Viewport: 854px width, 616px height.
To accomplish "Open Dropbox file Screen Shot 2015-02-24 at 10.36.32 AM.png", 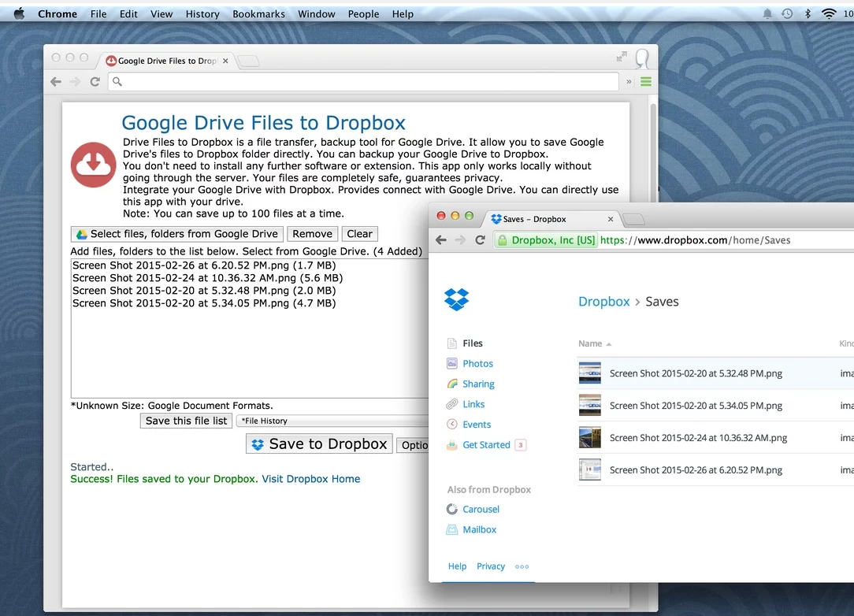I will (x=698, y=437).
